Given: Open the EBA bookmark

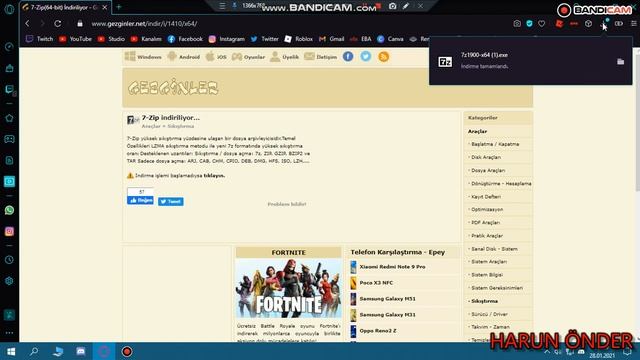Looking at the screenshot, I should (360, 39).
